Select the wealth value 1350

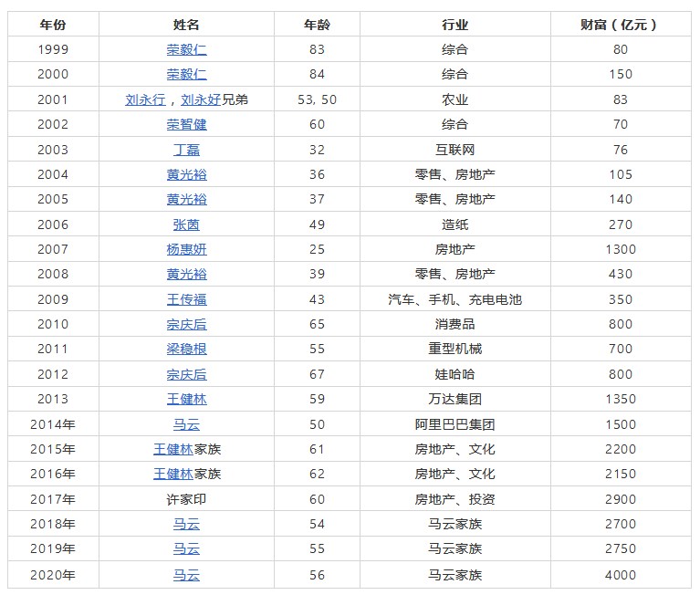tap(621, 399)
